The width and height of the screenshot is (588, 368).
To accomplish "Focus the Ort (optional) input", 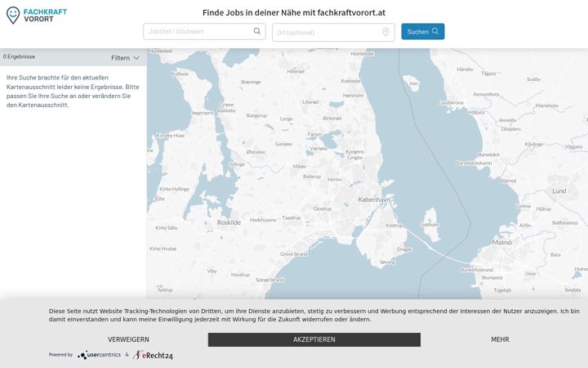I will pyautogui.click(x=333, y=32).
